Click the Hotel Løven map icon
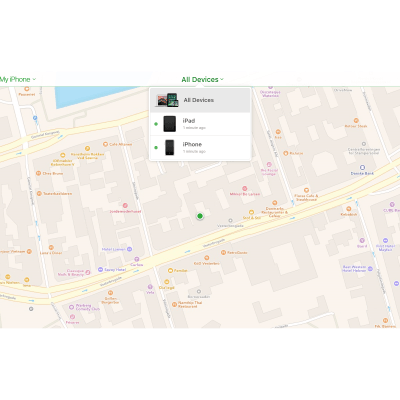This screenshot has height=400, width=400. click(x=129, y=249)
